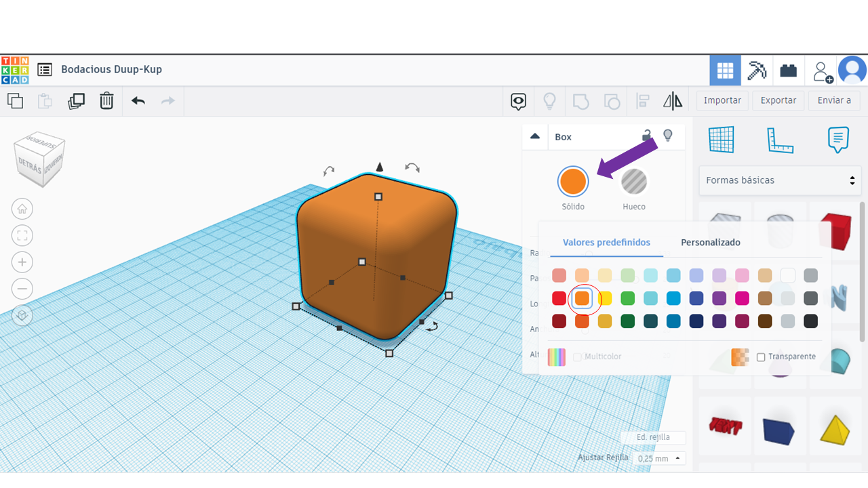Click the Exportar button
868x488 pixels.
(778, 100)
